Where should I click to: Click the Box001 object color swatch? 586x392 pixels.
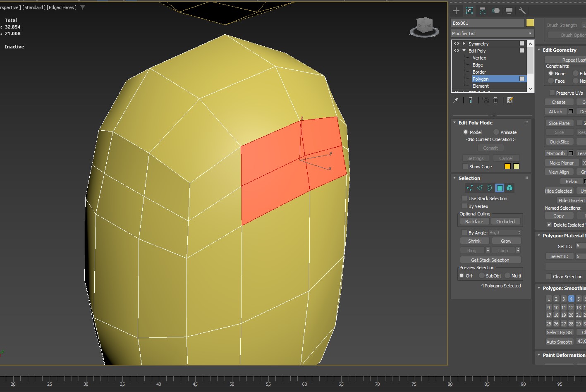pos(530,23)
